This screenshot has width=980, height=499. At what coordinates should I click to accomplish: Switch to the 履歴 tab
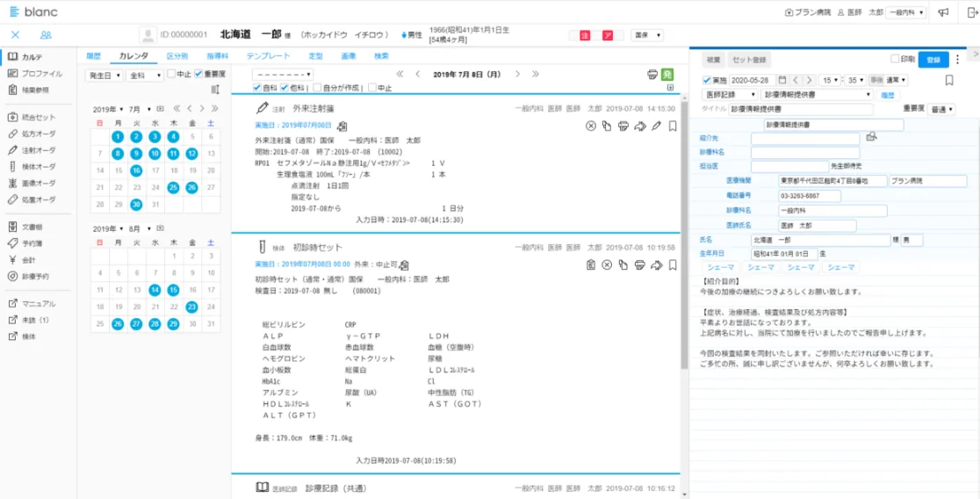tap(93, 56)
